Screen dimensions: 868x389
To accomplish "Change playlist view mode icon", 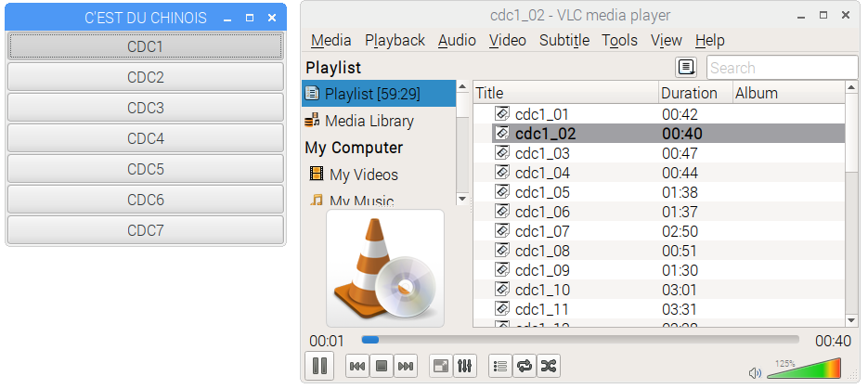I will click(x=686, y=68).
